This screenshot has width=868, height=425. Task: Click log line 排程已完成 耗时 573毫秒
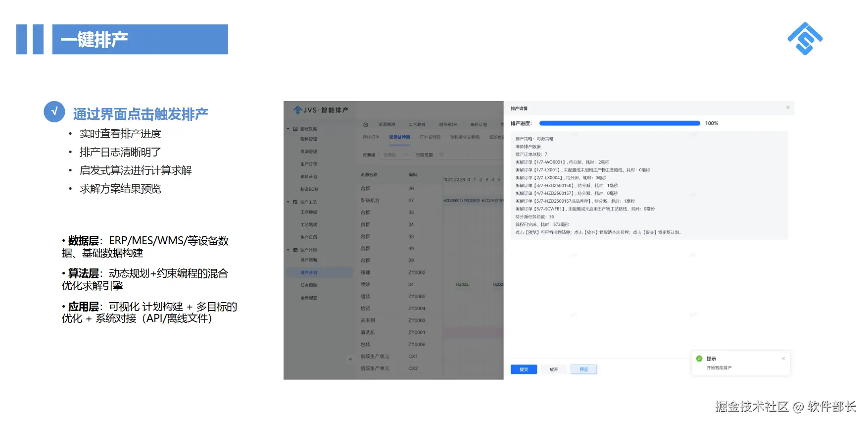tap(542, 224)
